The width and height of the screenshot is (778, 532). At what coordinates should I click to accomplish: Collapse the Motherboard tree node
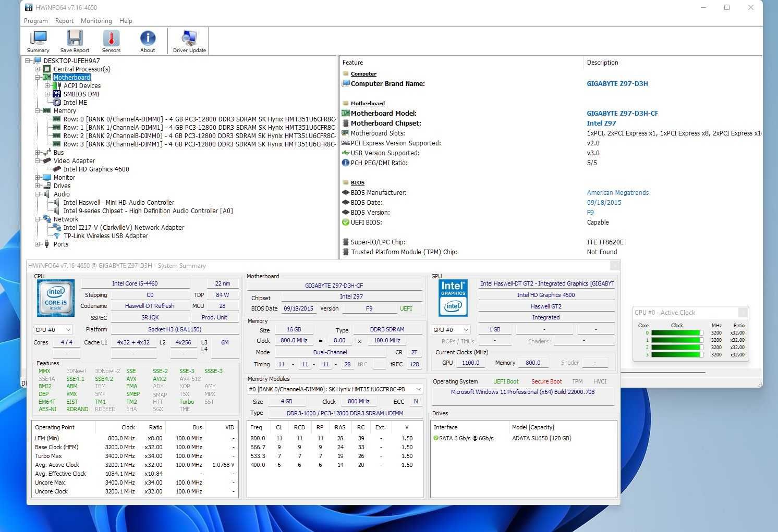(x=38, y=78)
